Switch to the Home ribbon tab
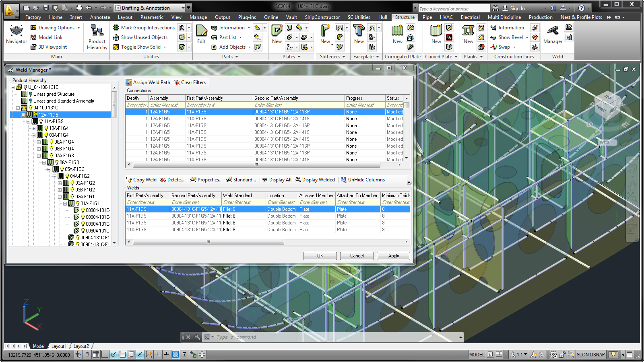644x362 pixels. [x=56, y=17]
